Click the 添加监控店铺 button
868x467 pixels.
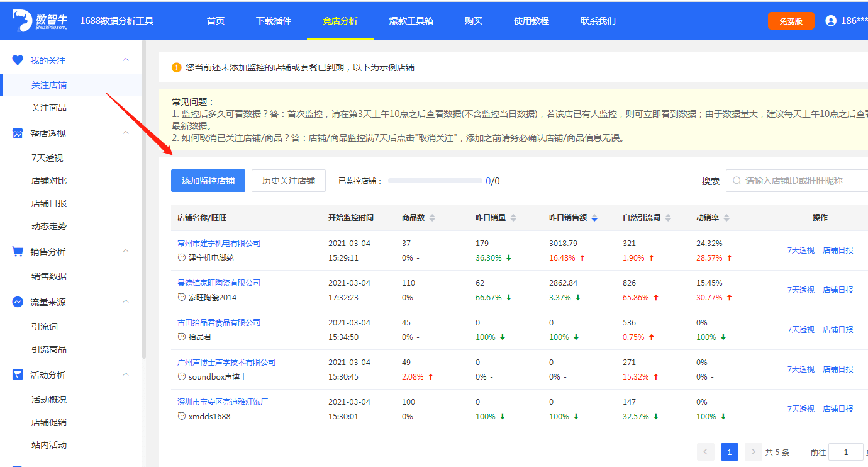click(208, 181)
